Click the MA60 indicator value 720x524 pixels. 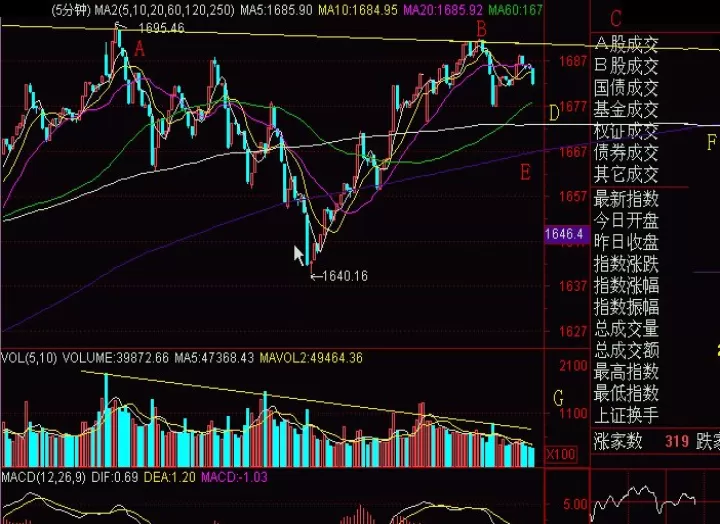515,10
